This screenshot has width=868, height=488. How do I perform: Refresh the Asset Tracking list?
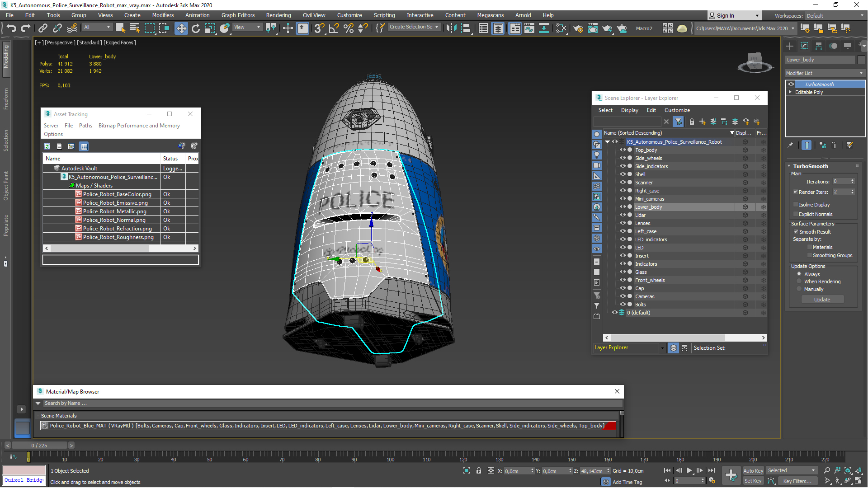(x=47, y=146)
